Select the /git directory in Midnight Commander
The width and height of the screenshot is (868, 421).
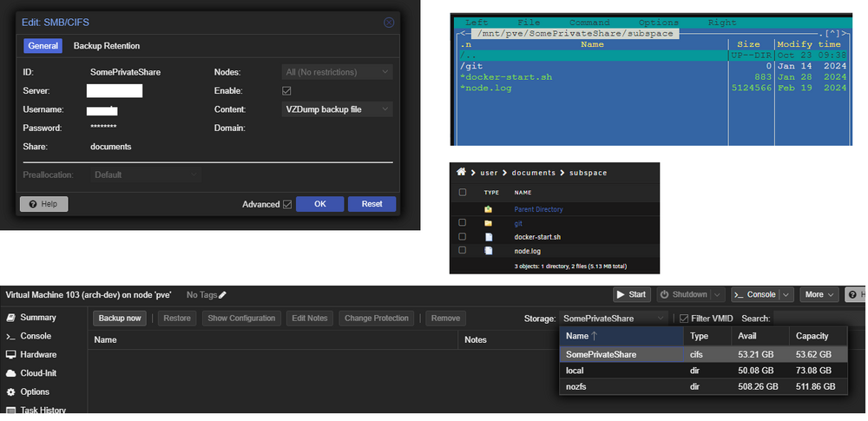[x=653, y=66]
